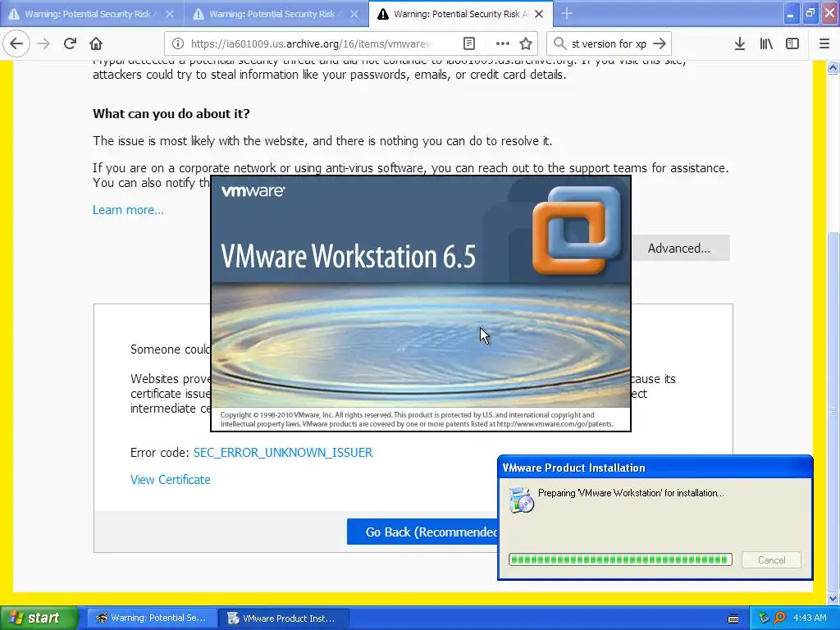
Task: Click the magnifier tray icon
Action: pyautogui.click(x=779, y=619)
